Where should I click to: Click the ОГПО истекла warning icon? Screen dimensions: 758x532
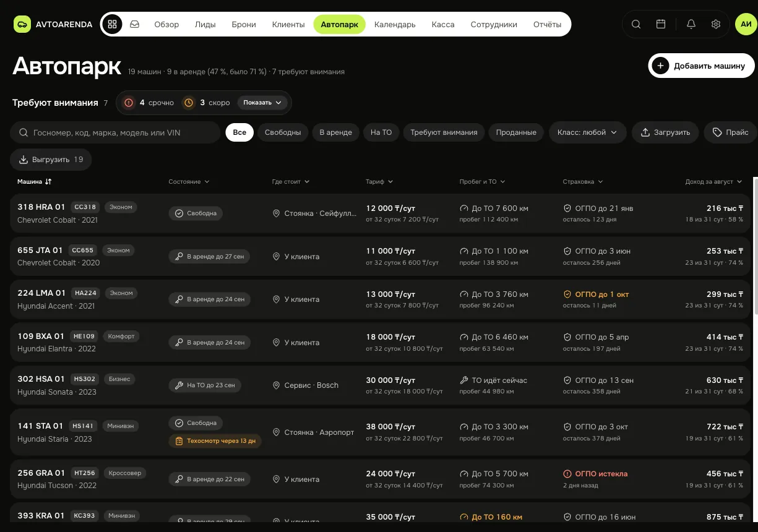(567, 474)
